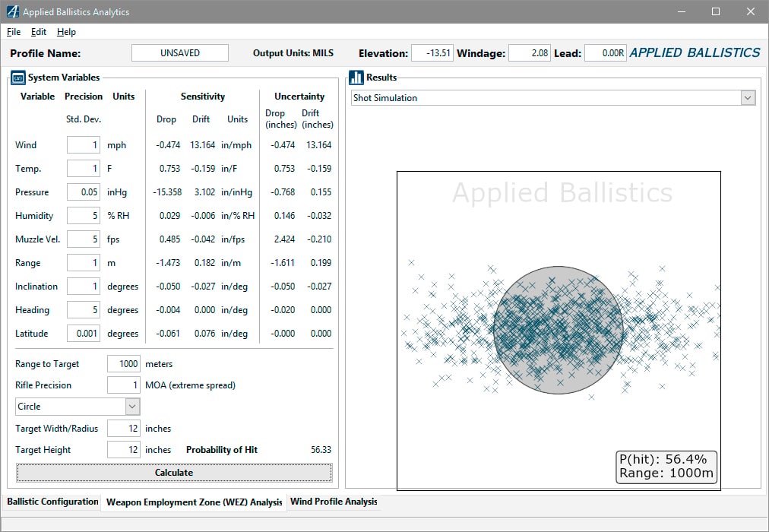Click the Results chart icon
The image size is (769, 532).
356,78
